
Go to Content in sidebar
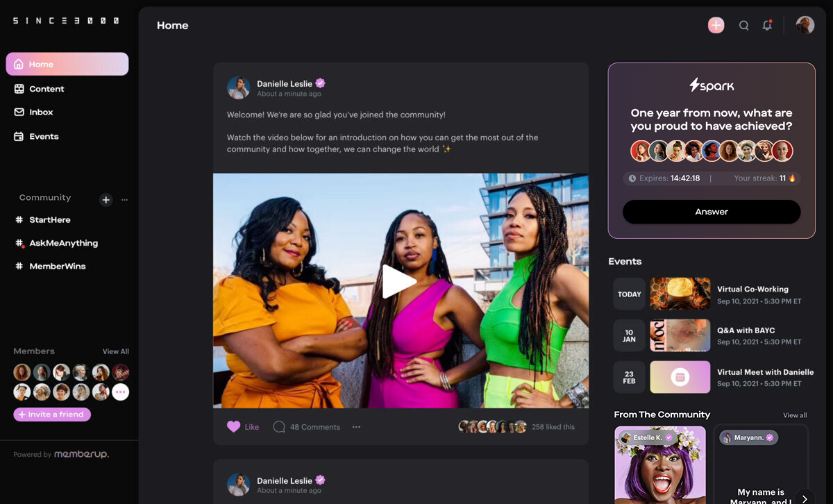click(x=47, y=89)
